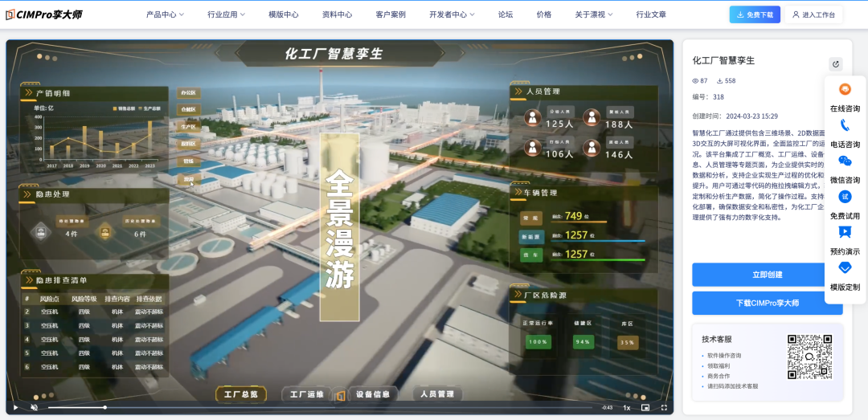This screenshot has height=420, width=868.
Task: Click the -0:43 remaining time
Action: [x=608, y=408]
